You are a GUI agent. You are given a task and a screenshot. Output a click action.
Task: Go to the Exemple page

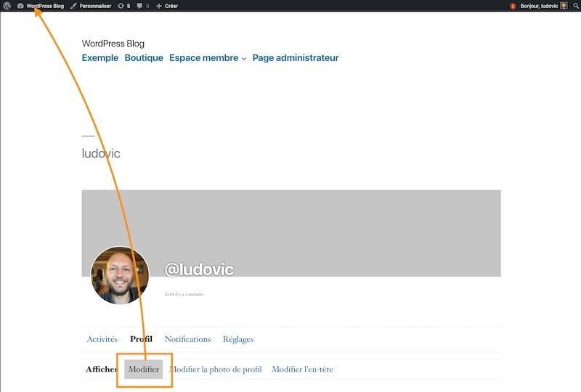click(x=99, y=58)
